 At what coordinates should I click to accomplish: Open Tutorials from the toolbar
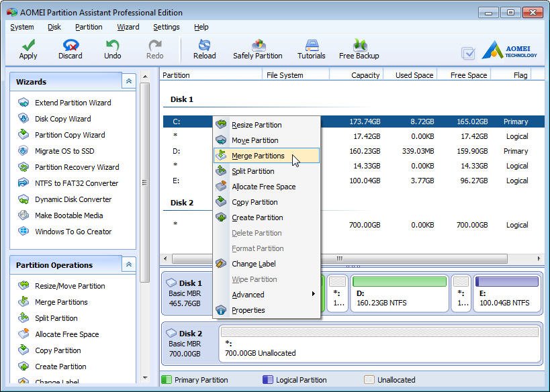[312, 49]
